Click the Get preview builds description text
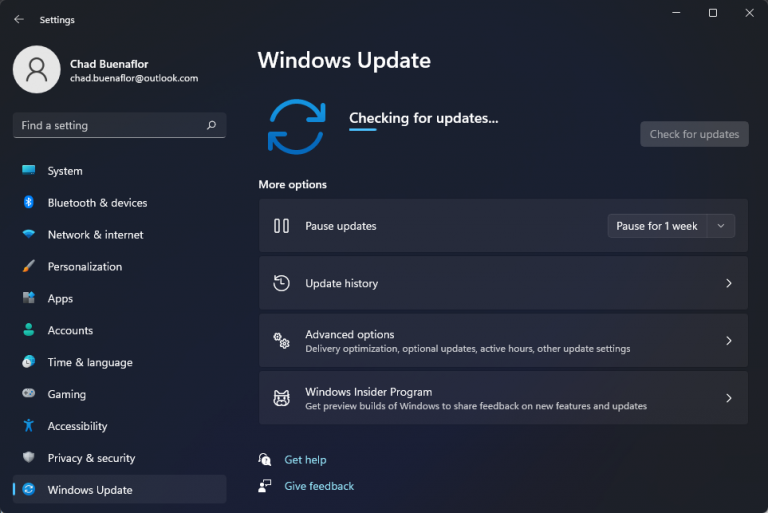The height and width of the screenshot is (513, 768). [476, 406]
